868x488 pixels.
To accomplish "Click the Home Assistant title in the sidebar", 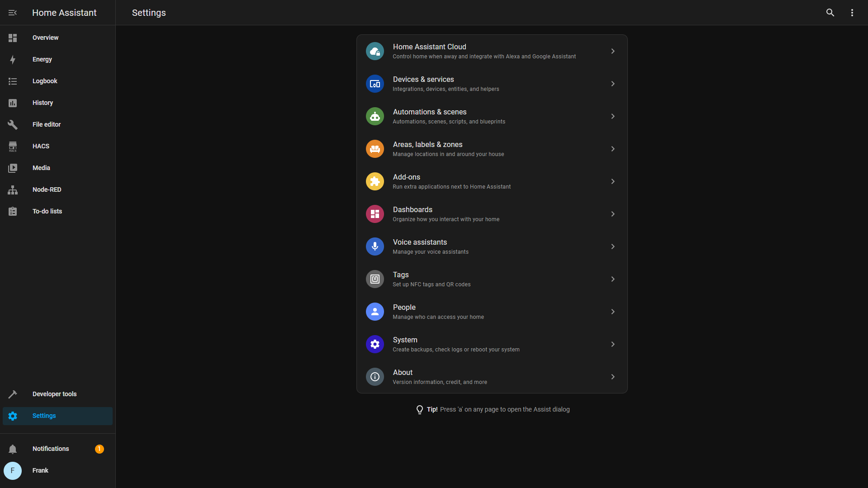I will point(64,13).
